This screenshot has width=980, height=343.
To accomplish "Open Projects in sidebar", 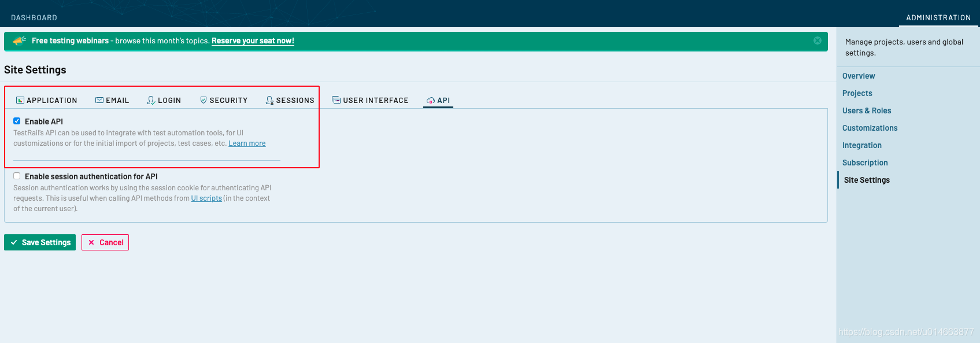I will pyautogui.click(x=857, y=93).
